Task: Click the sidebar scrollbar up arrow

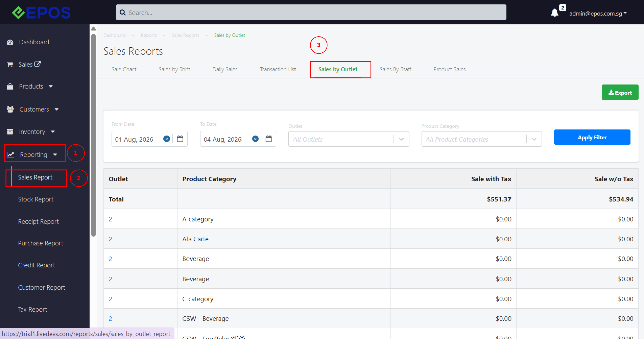Action: pos(94,29)
